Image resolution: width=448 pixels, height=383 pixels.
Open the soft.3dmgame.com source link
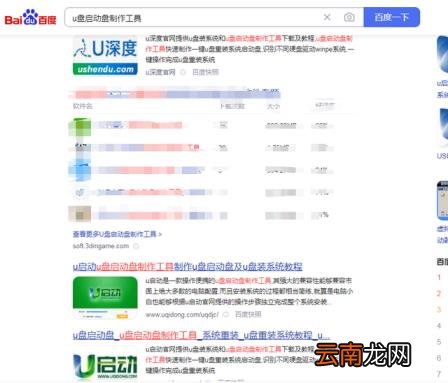tap(101, 246)
